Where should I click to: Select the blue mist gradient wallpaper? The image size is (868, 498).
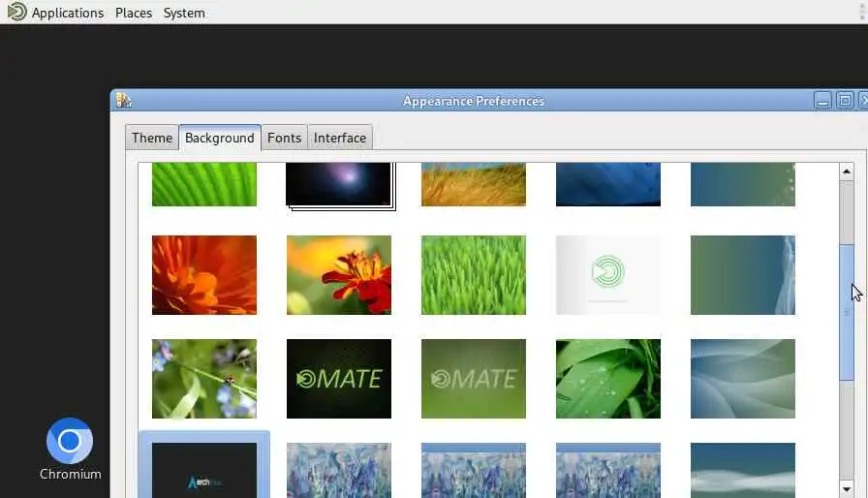click(743, 470)
